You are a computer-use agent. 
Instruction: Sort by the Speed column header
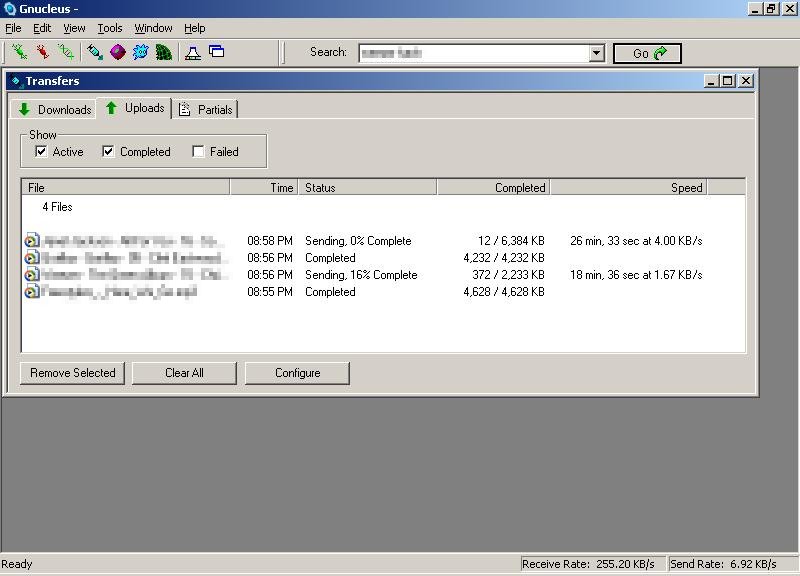[x=629, y=187]
